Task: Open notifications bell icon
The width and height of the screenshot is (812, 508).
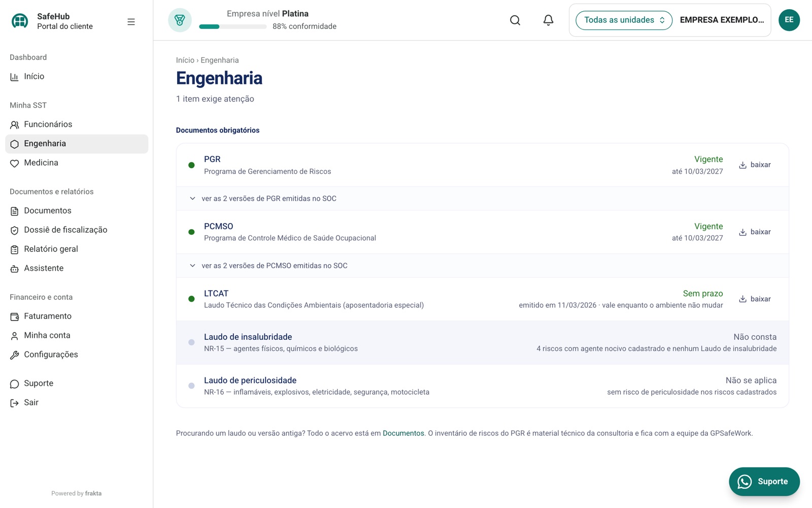Action: click(548, 20)
